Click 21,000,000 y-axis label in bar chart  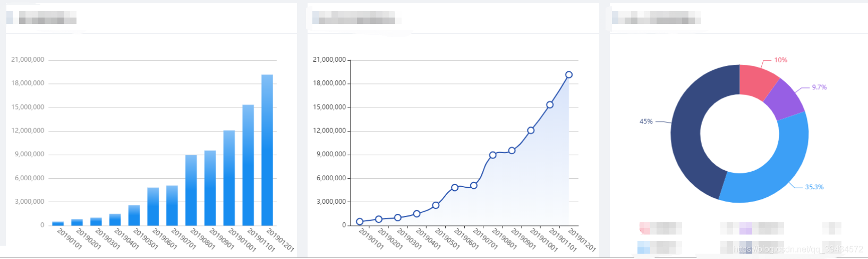click(x=28, y=60)
